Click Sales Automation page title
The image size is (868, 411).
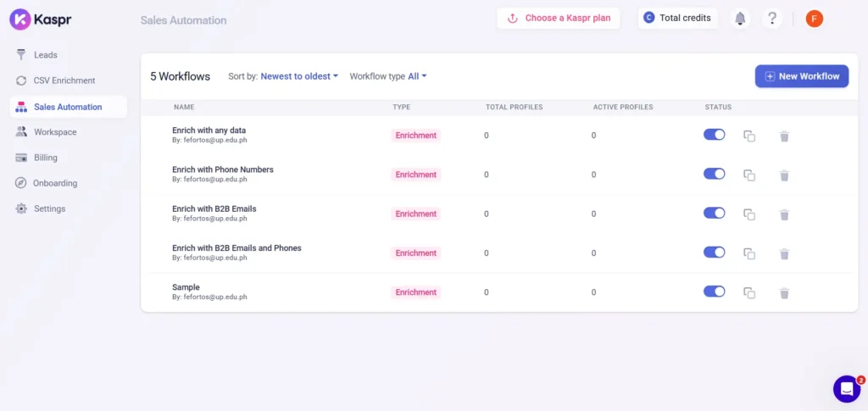coord(183,20)
